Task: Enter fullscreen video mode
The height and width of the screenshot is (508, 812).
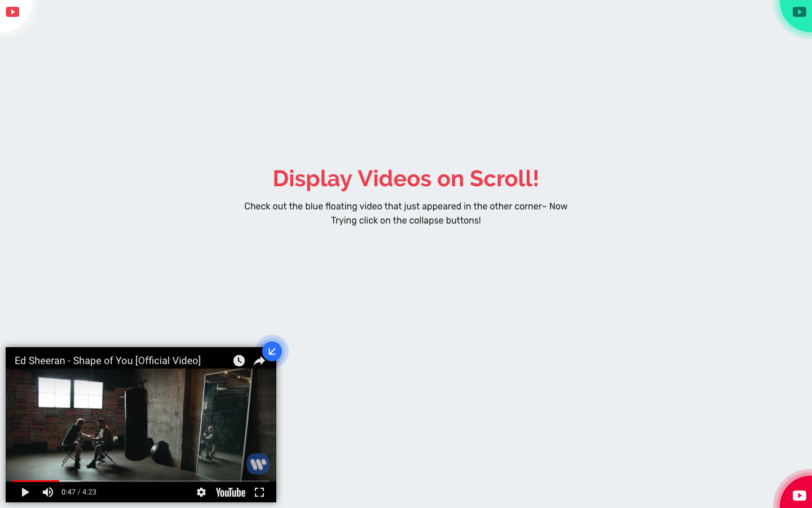Action: (259, 492)
